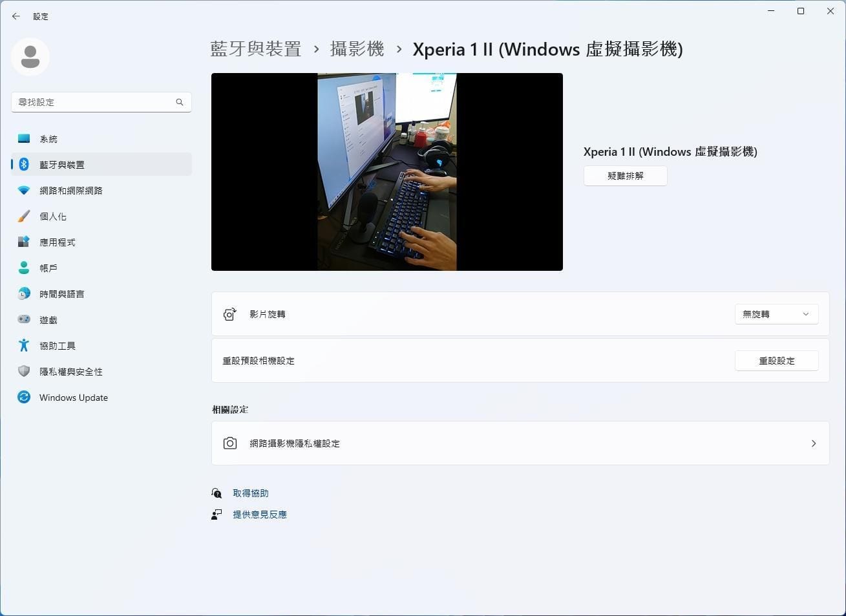Open 遊戲 settings
Screen dimensions: 846x616
101,320
